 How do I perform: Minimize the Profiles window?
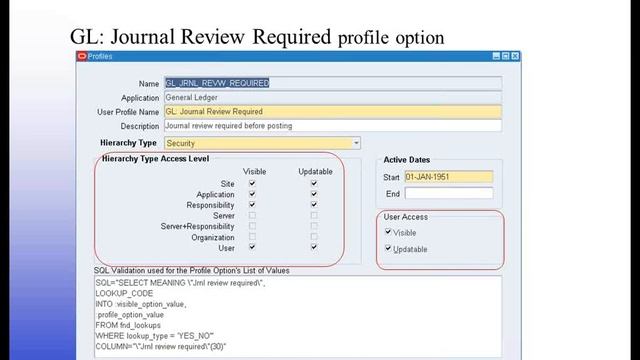click(x=496, y=56)
